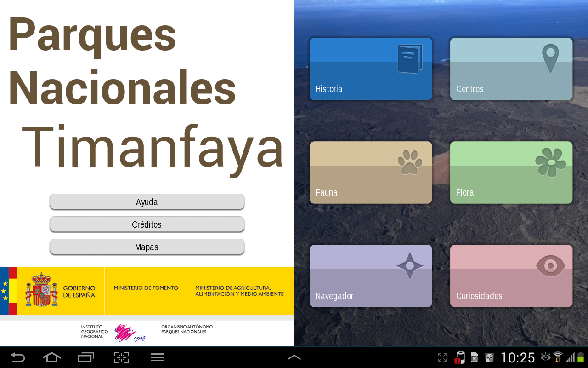Tap the battery status icon

[x=581, y=357]
